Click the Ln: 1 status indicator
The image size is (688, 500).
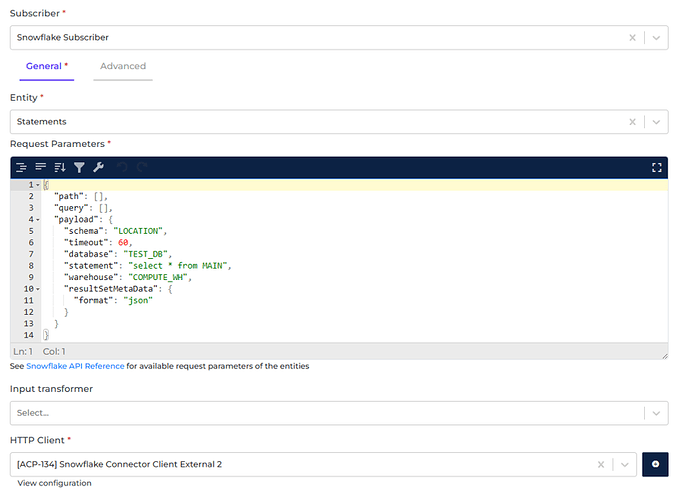(x=23, y=352)
